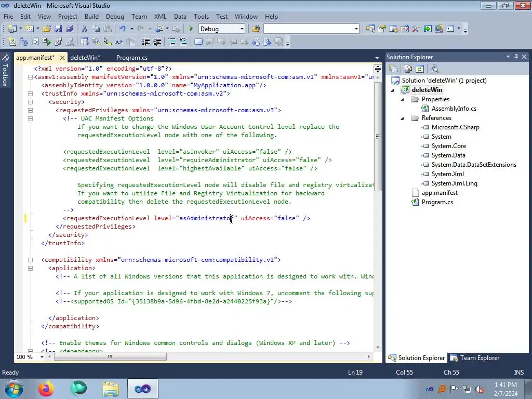Click the Cut scissors icon

[x=85, y=29]
